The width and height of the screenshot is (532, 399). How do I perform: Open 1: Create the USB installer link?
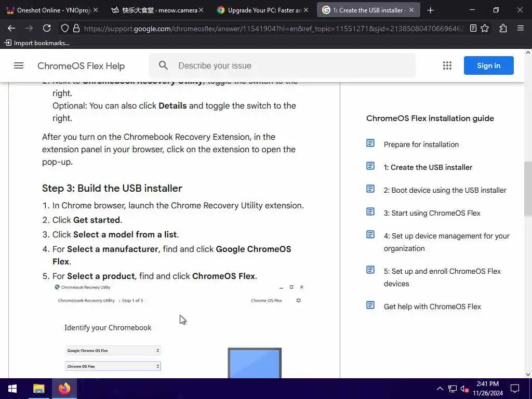coord(428,167)
